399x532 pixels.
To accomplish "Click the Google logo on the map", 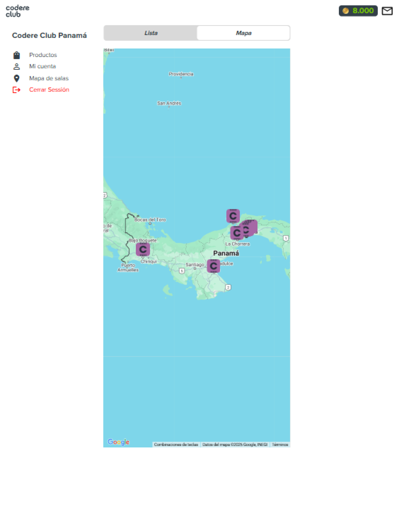I will pos(118,442).
